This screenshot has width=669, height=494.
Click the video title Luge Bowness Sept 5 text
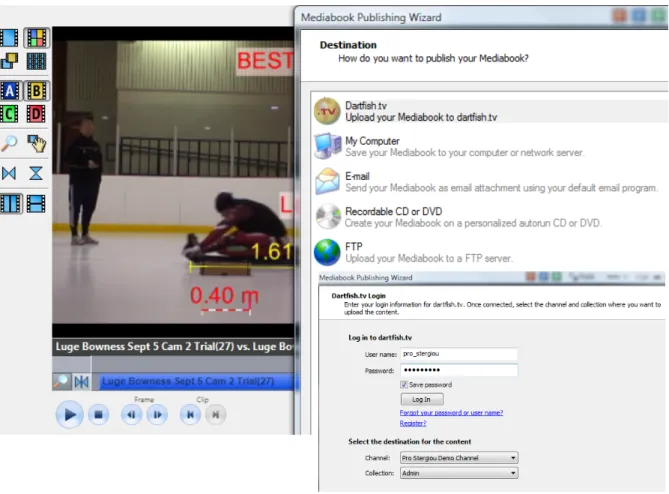coord(174,346)
